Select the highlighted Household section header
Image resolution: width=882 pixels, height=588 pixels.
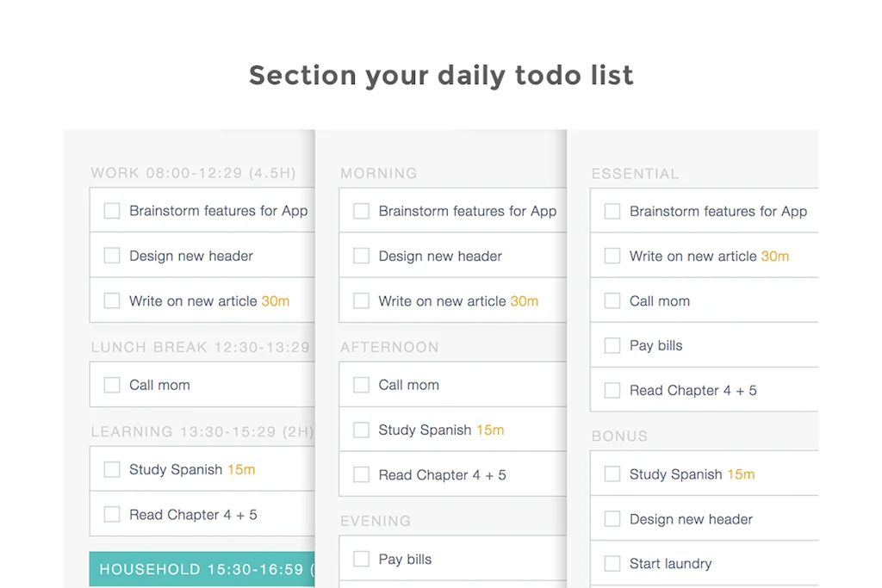click(x=202, y=569)
